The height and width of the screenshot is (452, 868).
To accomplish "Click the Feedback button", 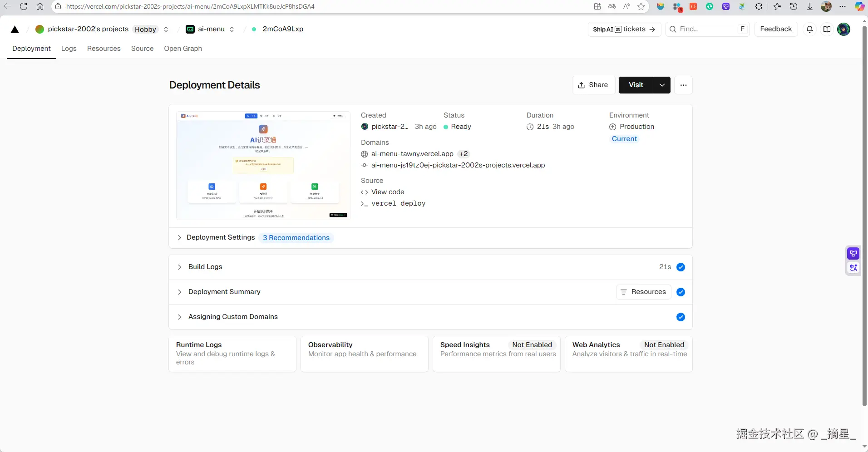I will pos(776,29).
